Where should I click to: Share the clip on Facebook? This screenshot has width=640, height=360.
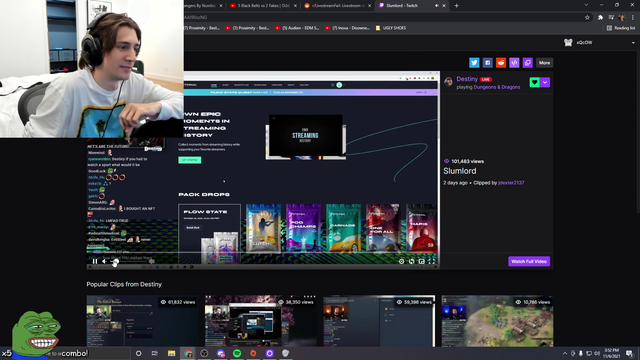pos(487,63)
